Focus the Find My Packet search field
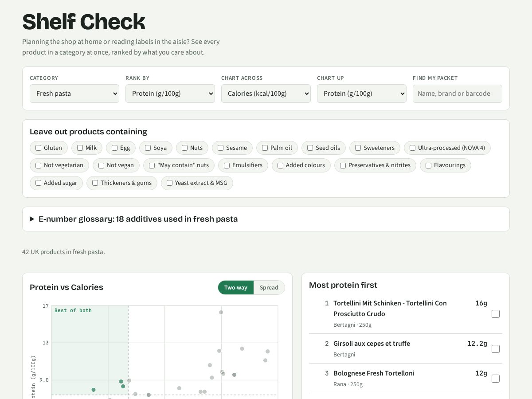 [458, 94]
